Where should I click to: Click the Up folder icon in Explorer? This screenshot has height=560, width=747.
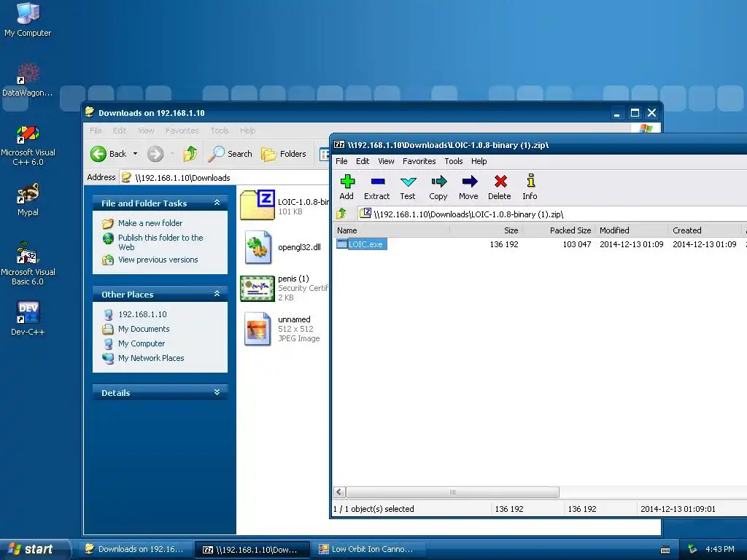click(190, 154)
